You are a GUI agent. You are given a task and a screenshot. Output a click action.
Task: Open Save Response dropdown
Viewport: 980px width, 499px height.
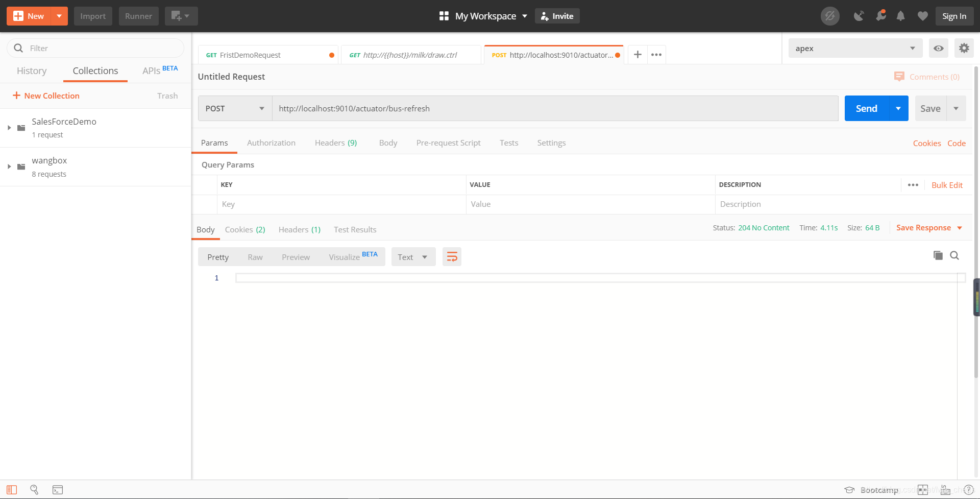pos(929,228)
